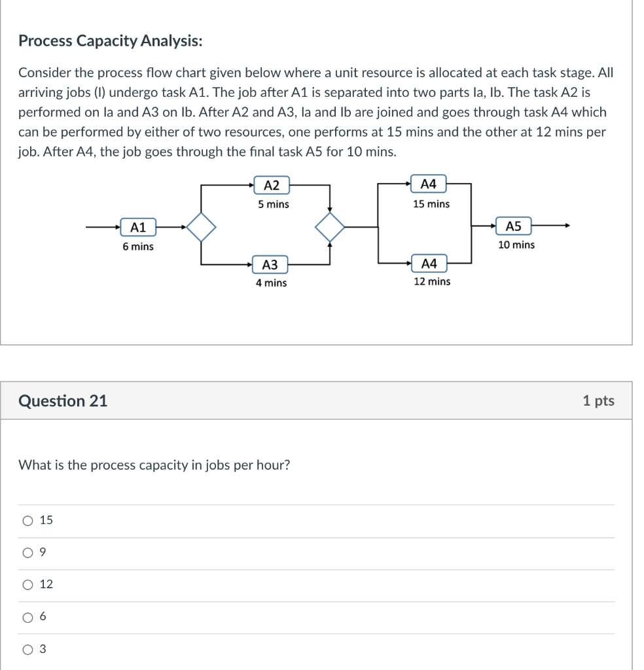Select the radio button for answer 15
Screen dimensions: 644x670
click(x=29, y=520)
